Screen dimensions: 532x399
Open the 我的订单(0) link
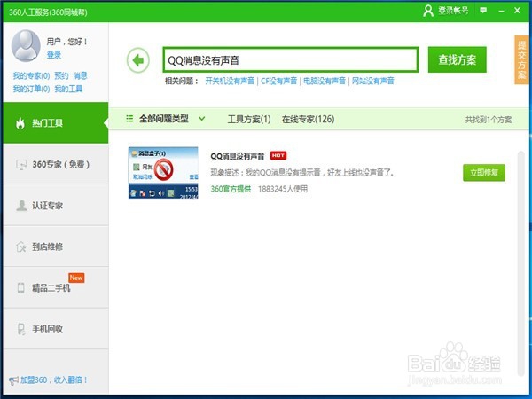(x=31, y=89)
